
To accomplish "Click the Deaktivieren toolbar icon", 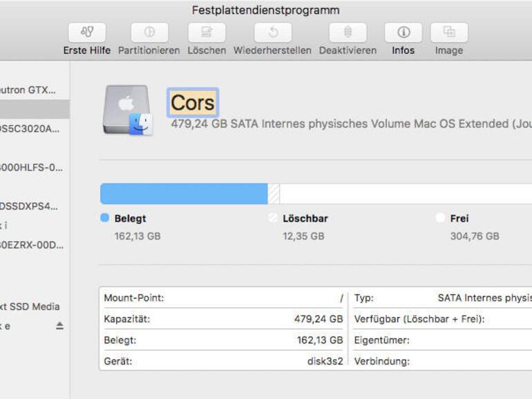I will (x=348, y=32).
